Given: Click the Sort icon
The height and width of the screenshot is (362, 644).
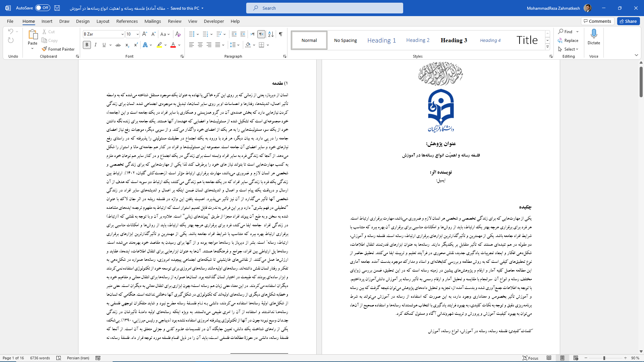Looking at the screenshot, I should [271, 34].
